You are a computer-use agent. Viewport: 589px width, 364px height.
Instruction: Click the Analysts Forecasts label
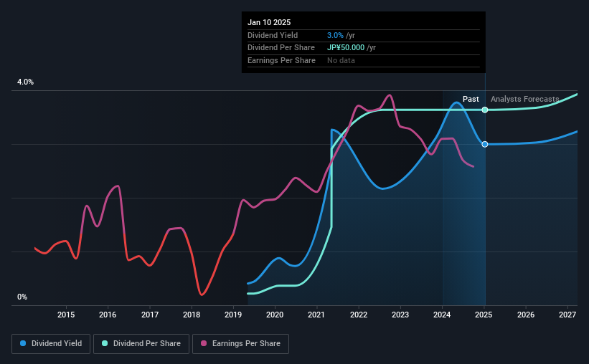[524, 99]
